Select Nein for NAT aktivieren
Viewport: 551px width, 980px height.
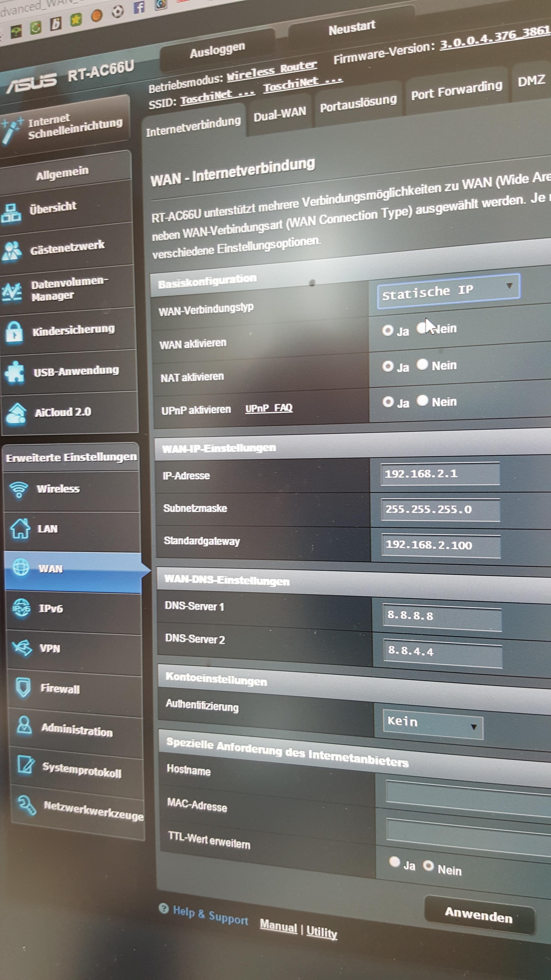click(422, 365)
